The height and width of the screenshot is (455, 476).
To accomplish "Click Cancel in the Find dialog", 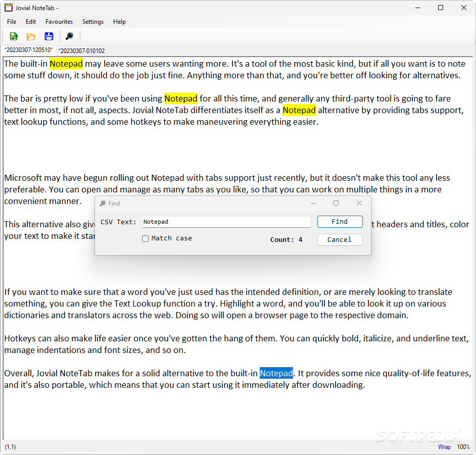I will point(340,240).
